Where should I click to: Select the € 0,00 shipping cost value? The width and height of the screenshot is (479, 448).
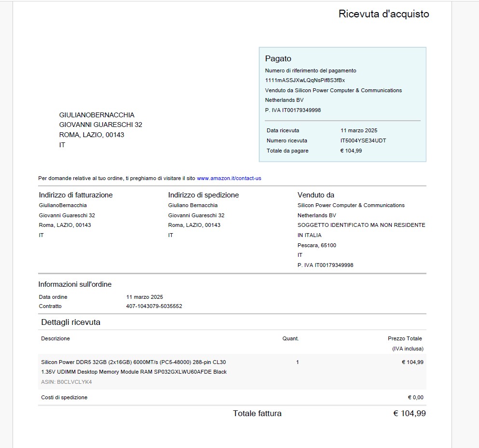(x=415, y=397)
